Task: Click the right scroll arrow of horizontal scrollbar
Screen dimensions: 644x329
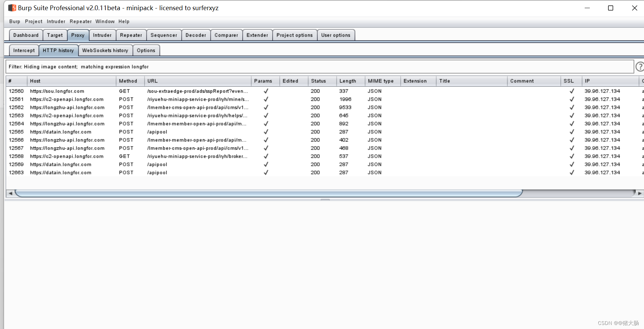Action: coord(640,193)
